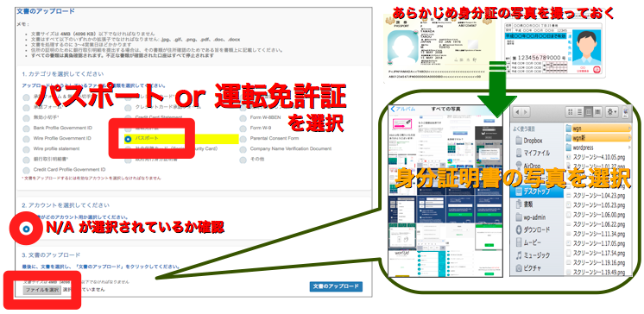Select デスクトップ in Finder sidebar

pos(537,191)
